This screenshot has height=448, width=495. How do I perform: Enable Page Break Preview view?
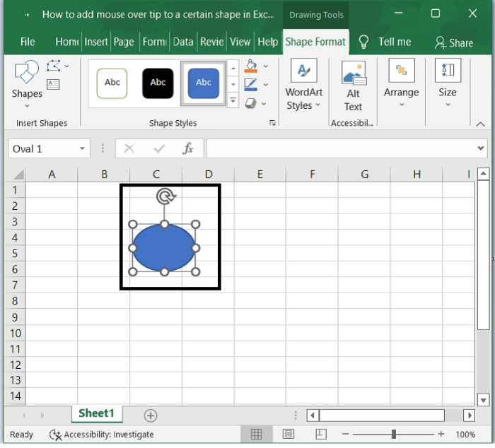click(321, 434)
